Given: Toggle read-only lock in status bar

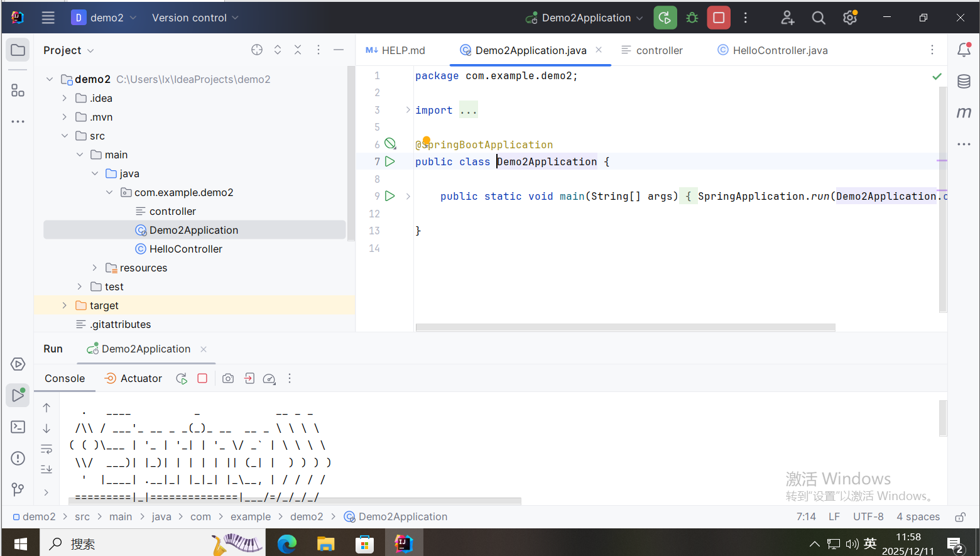Looking at the screenshot, I should pyautogui.click(x=960, y=517).
